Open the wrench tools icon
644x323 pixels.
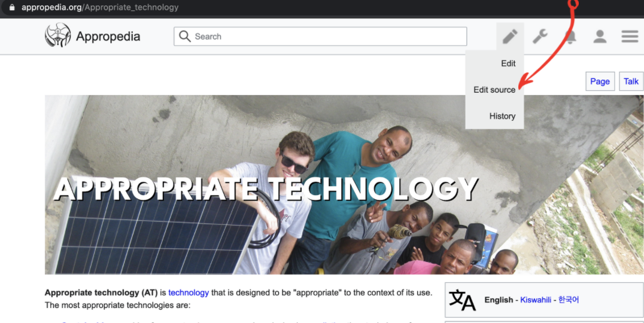point(540,36)
